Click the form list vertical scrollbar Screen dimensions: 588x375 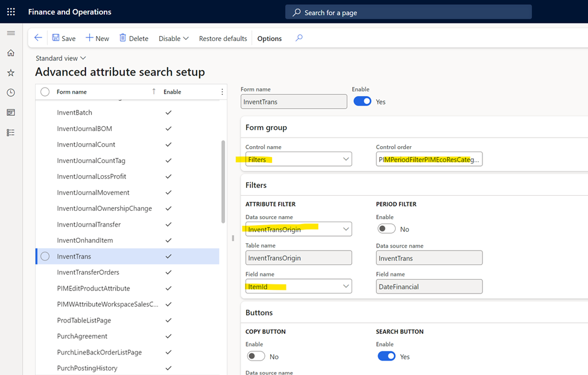pos(223,182)
